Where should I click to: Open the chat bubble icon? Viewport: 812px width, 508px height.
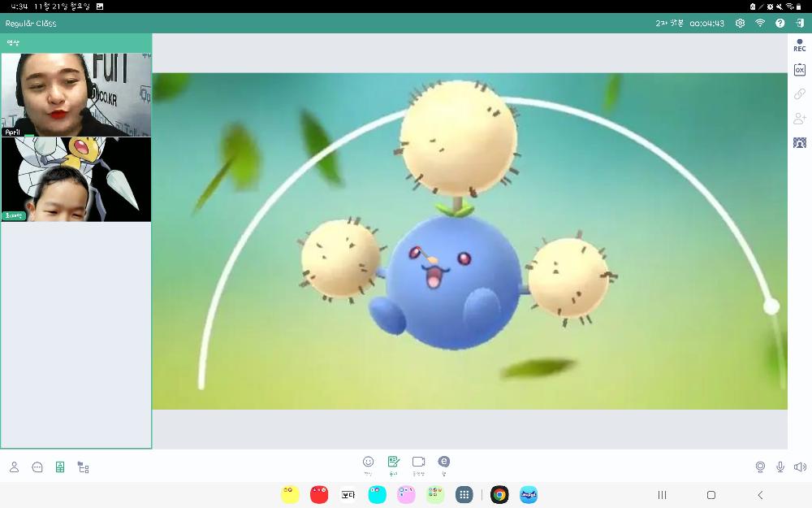pos(37,467)
